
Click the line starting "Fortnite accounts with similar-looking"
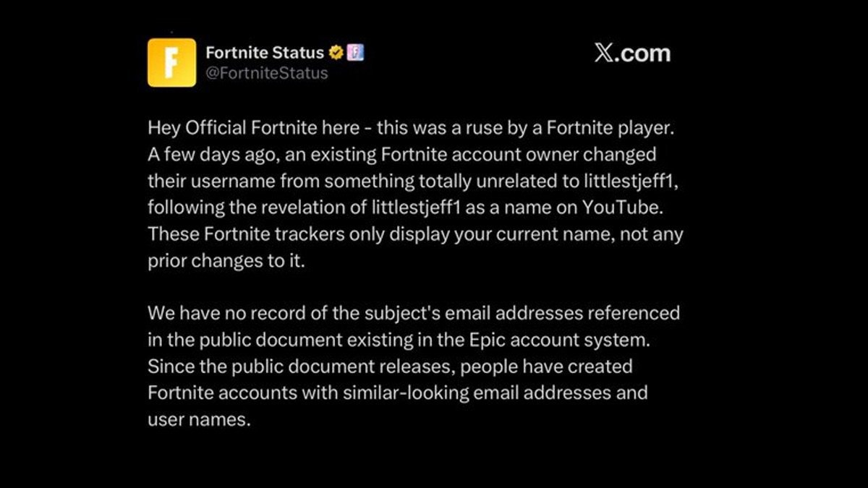tap(397, 393)
